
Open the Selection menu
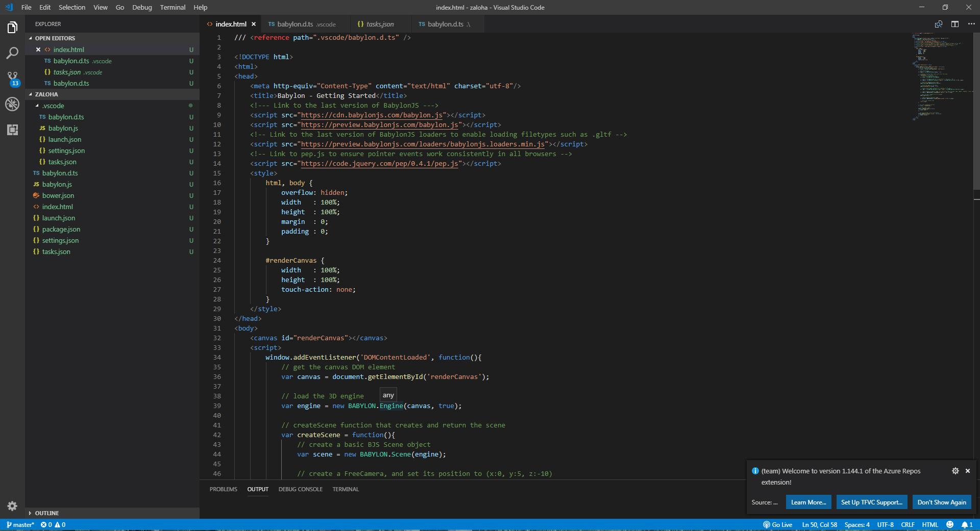pyautogui.click(x=72, y=7)
